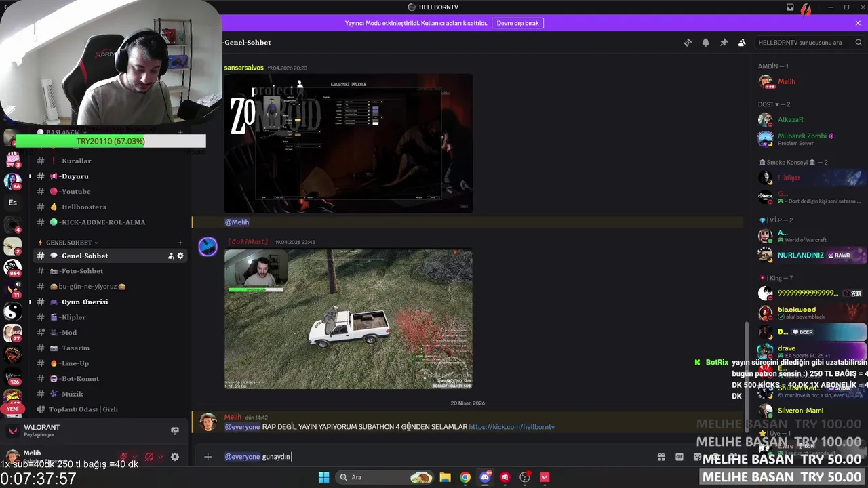The height and width of the screenshot is (488, 868).
Task: Open microphone device options arrow
Action: click(x=134, y=457)
